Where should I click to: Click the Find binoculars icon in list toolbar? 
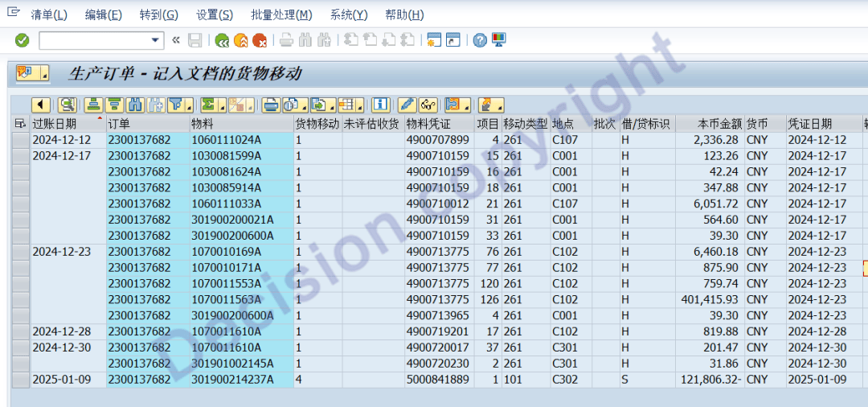pyautogui.click(x=135, y=105)
